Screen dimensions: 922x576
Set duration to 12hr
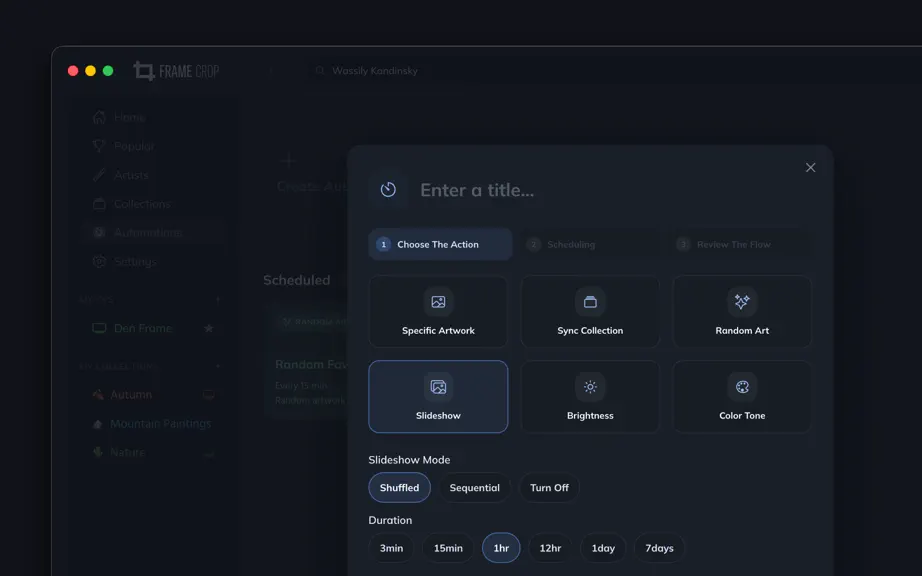point(550,548)
